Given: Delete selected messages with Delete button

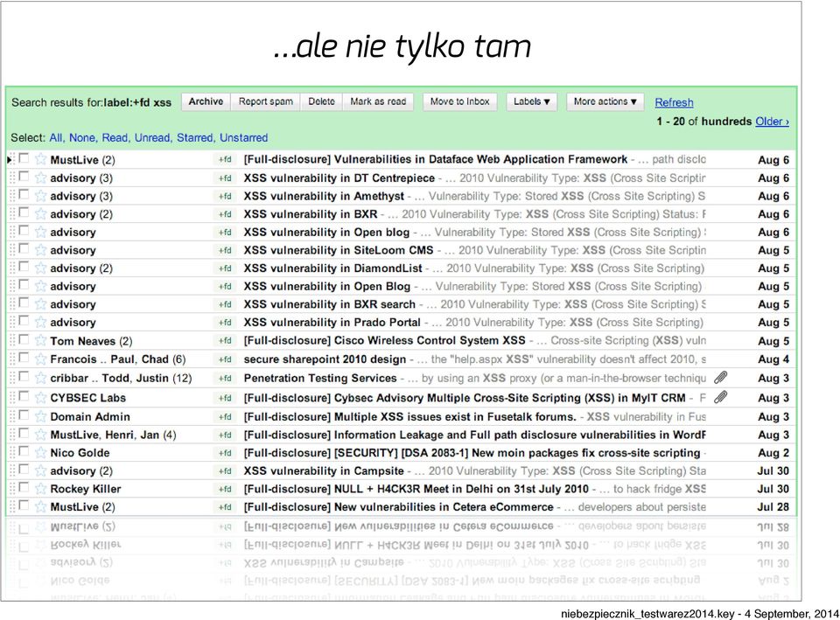Looking at the screenshot, I should click(x=321, y=101).
